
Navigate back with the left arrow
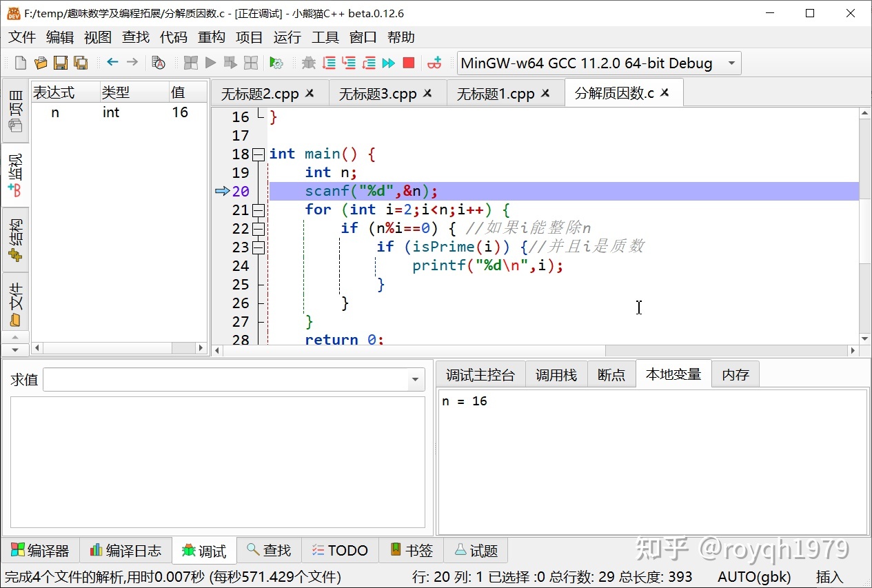112,63
